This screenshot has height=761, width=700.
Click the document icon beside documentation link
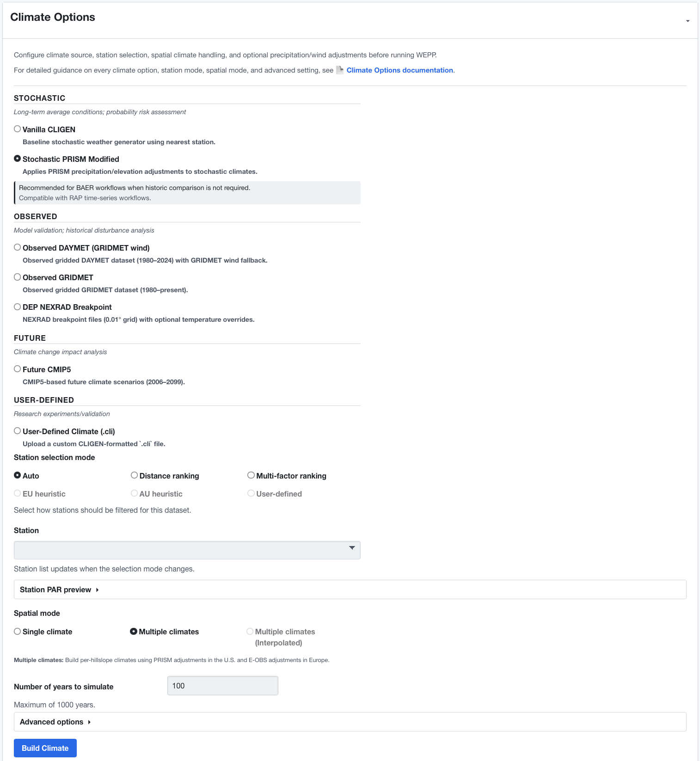tap(339, 70)
